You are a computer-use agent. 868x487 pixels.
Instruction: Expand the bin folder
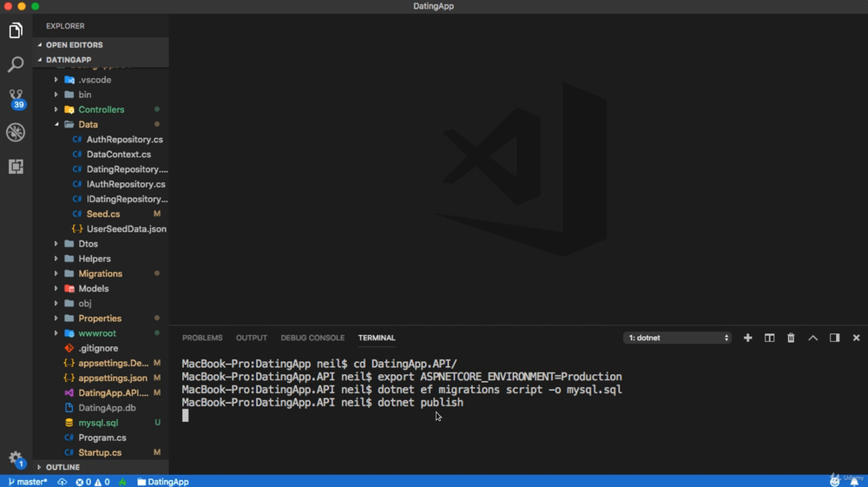coord(101,95)
